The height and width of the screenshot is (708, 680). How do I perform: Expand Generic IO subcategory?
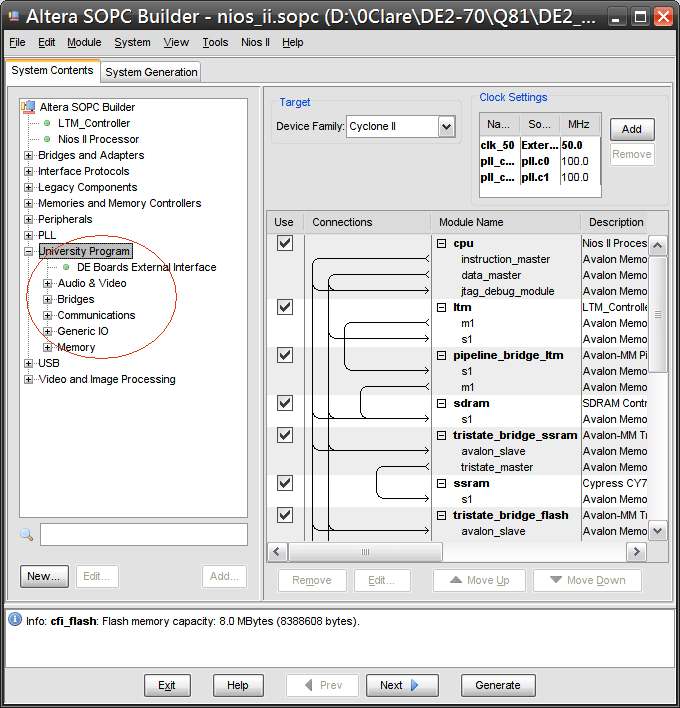pos(47,331)
